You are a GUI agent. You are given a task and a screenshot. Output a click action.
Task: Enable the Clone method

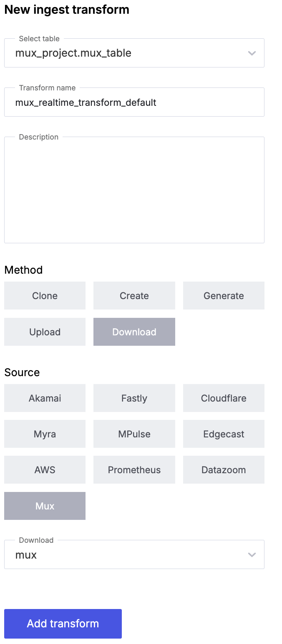pyautogui.click(x=45, y=295)
